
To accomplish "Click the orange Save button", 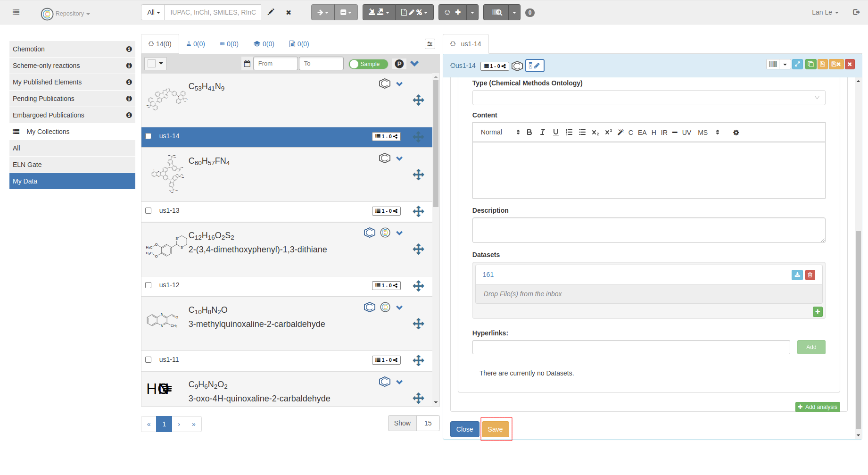I will (x=495, y=429).
